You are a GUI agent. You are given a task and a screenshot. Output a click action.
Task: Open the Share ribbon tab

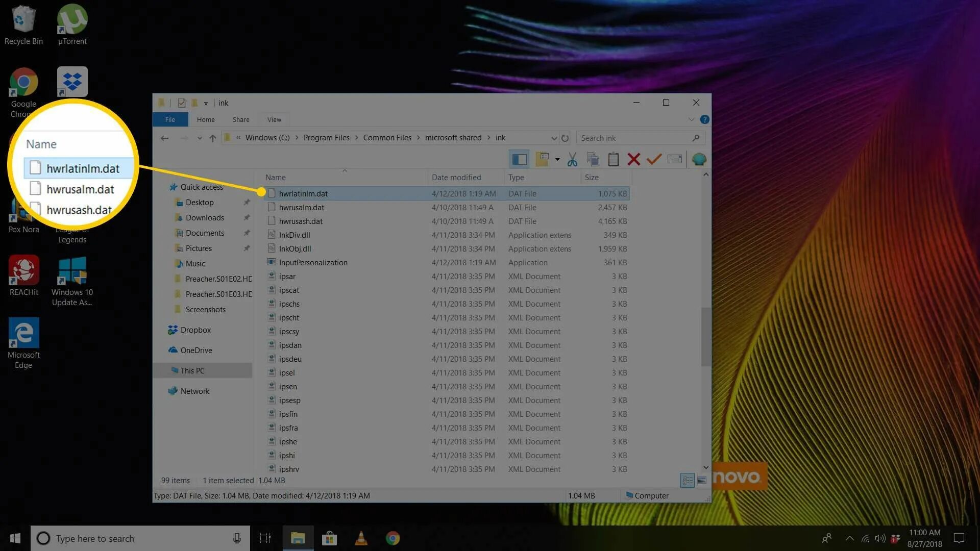point(241,119)
